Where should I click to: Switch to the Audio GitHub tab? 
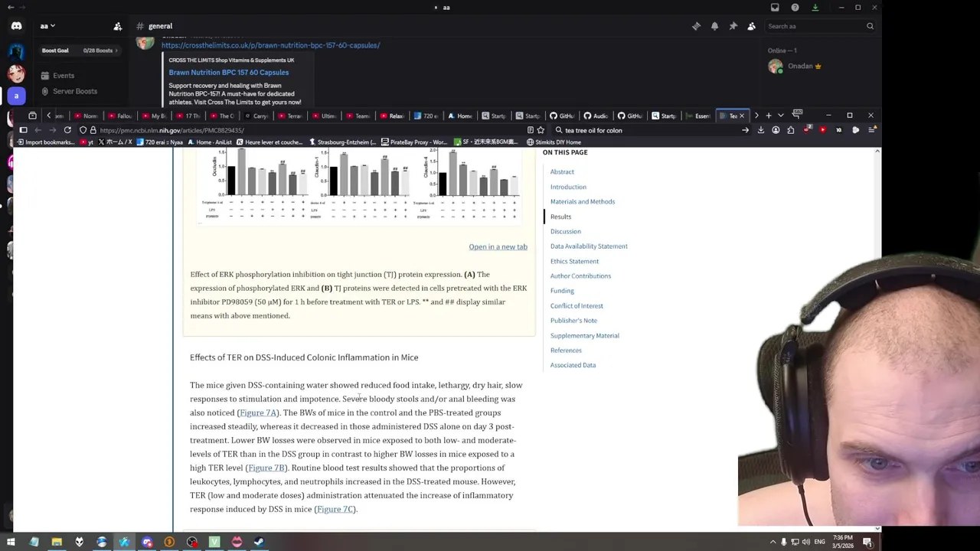point(596,116)
